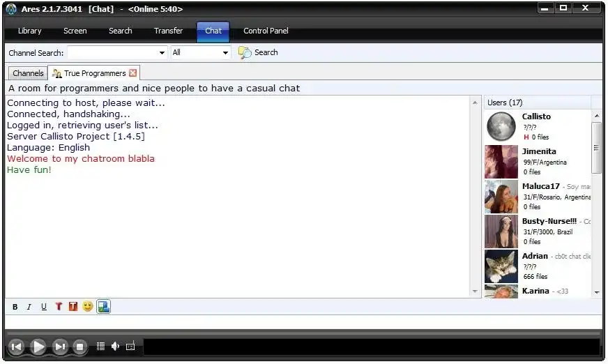Image resolution: width=608 pixels, height=364 pixels.
Task: Stop media playback
Action: [x=80, y=346]
